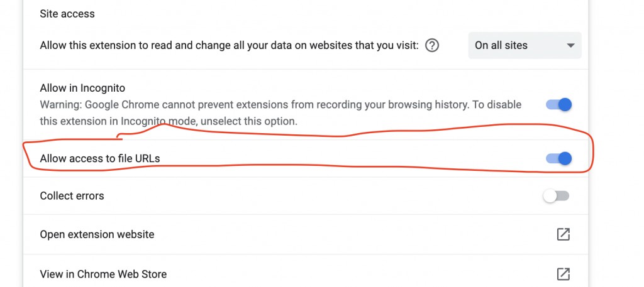Click the Site access heading

pos(67,14)
